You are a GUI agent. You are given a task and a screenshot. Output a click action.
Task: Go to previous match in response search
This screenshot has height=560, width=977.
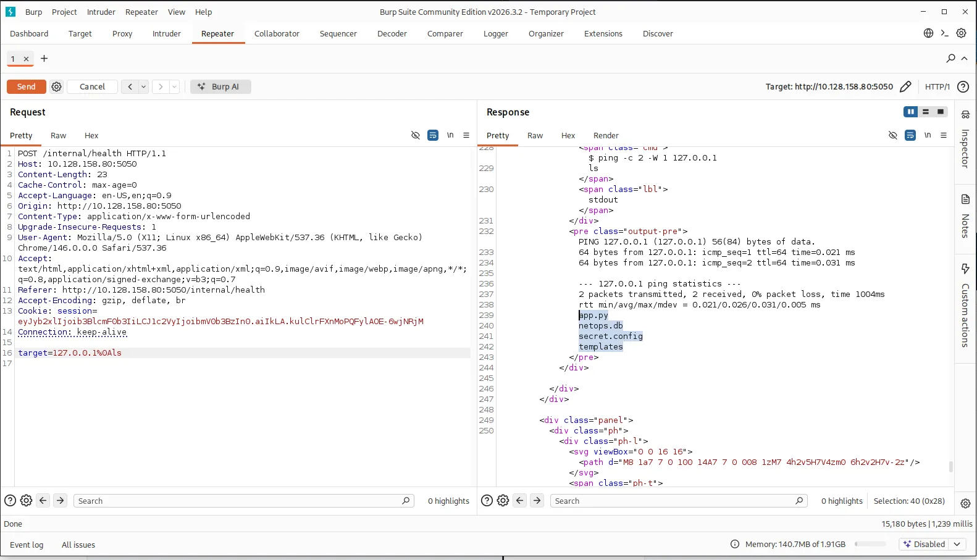click(520, 501)
